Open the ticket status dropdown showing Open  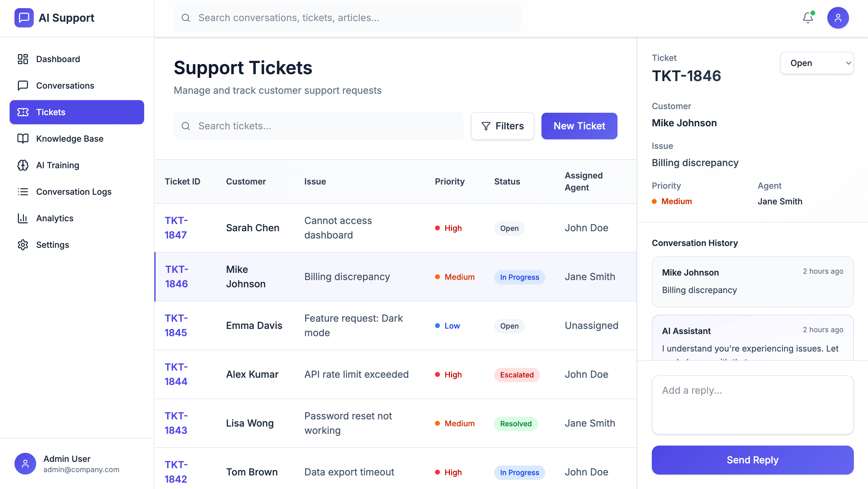(x=816, y=63)
